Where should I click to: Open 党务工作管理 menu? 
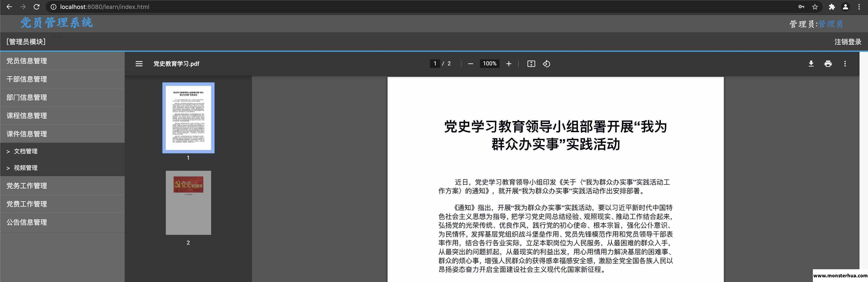click(x=62, y=186)
